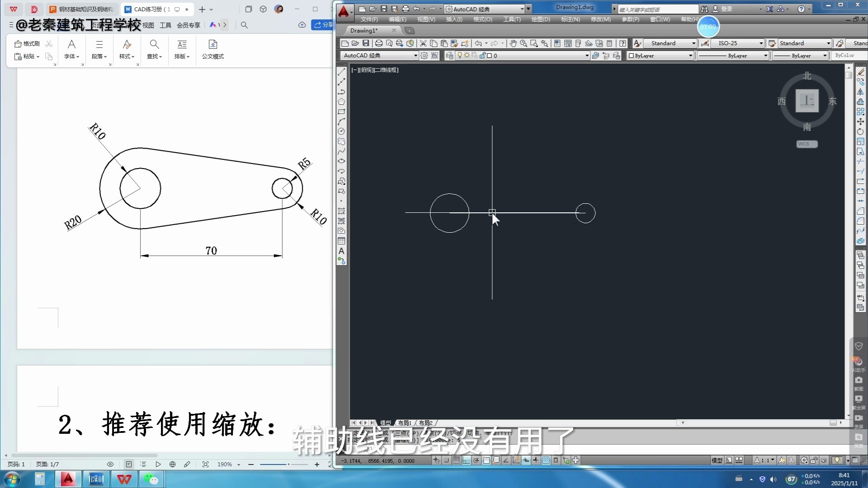Toggle ortho mode in status bar
The height and width of the screenshot is (488, 868).
coord(466,460)
